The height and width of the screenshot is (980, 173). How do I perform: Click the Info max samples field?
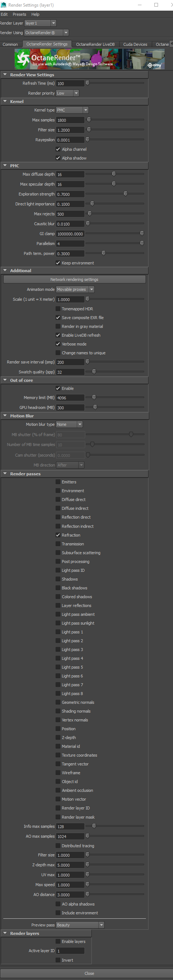[x=70, y=826]
